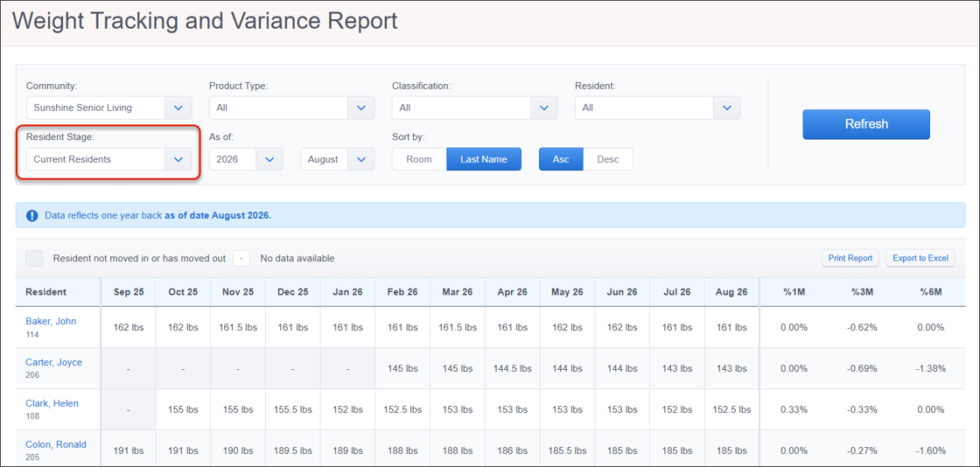The height and width of the screenshot is (467, 980).
Task: Click Export to Excel button
Action: pyautogui.click(x=920, y=258)
